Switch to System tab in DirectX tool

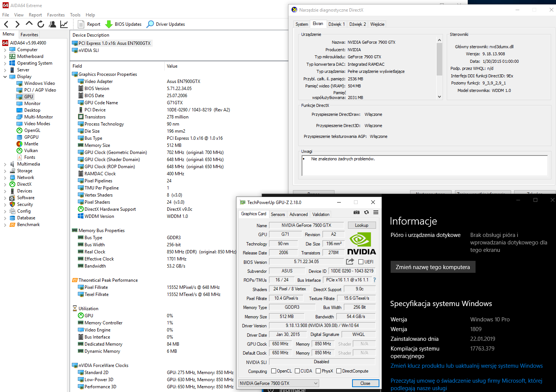tap(302, 24)
